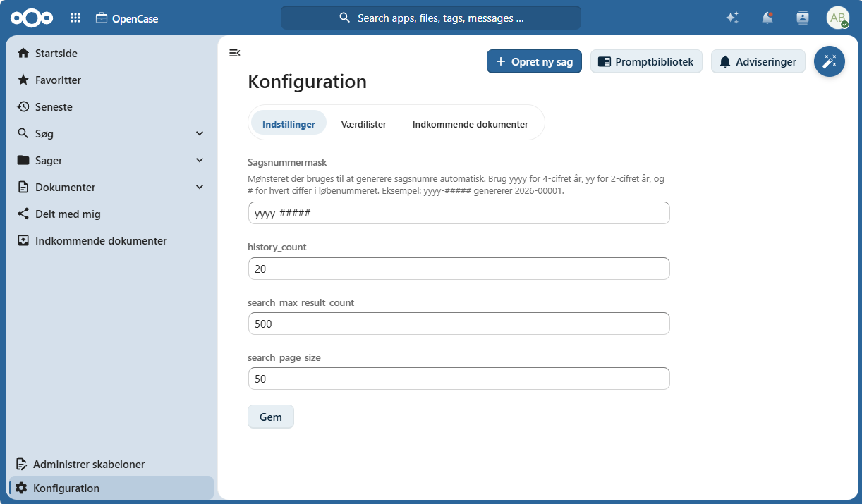Open the OpenCase app from the top bar

pos(127,18)
